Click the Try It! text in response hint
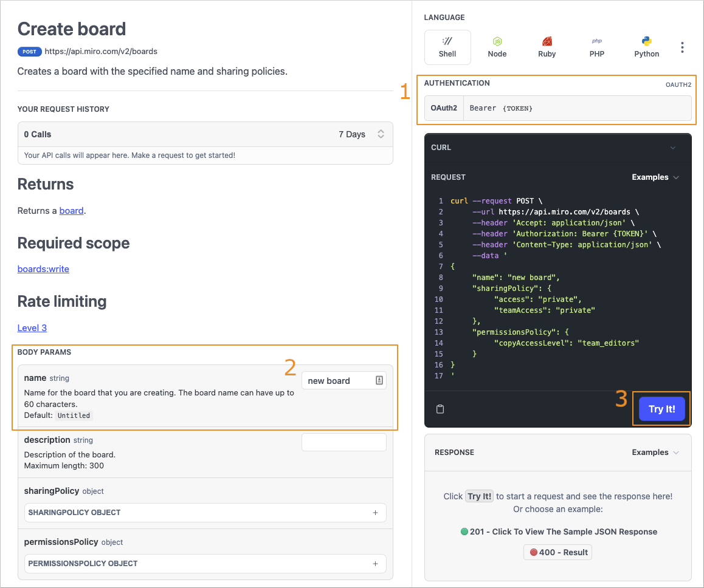Viewport: 704px width, 588px height. (479, 496)
